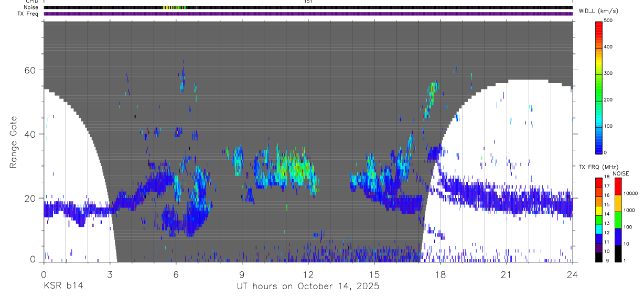
Task: Click the blue bottom of the width colorbar
Action: (x=599, y=147)
